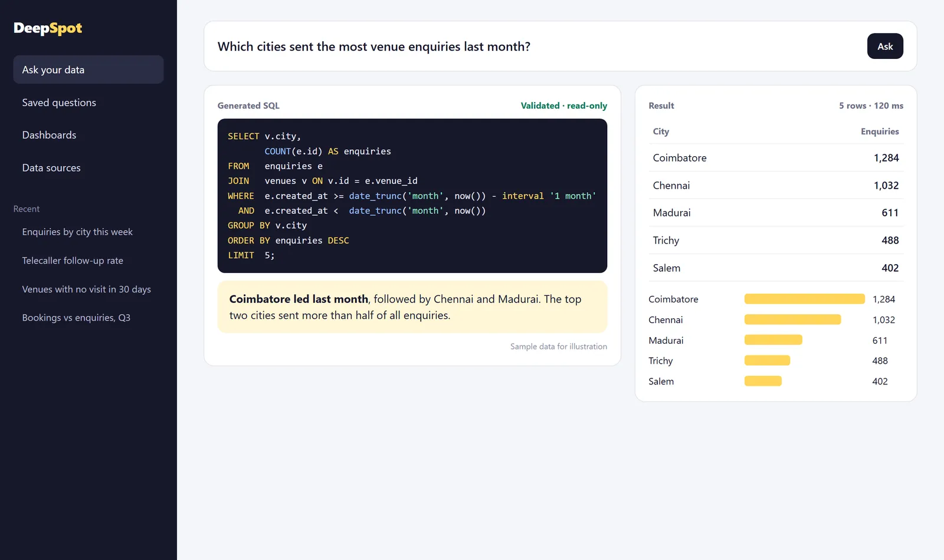Click the 'Coimbatore led last month' summary
The image size is (944, 560).
[412, 307]
